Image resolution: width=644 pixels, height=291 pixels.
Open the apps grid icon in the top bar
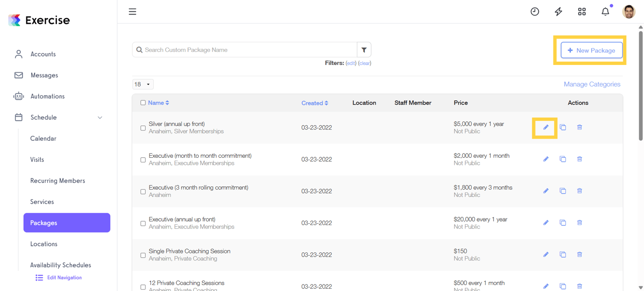[x=582, y=11]
